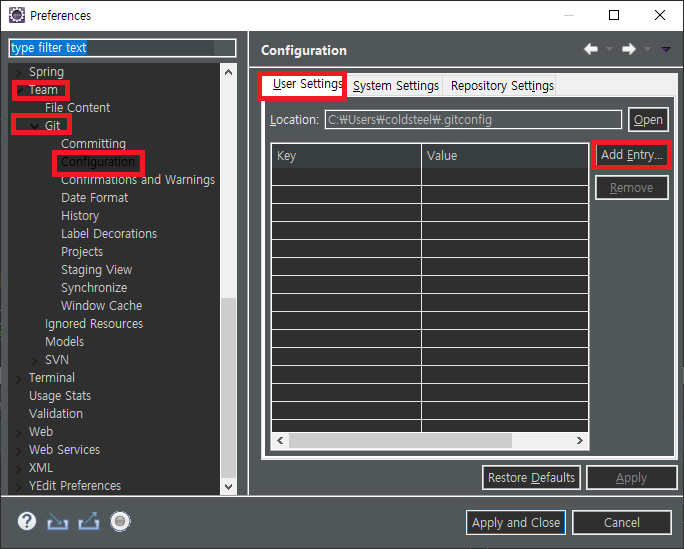Expand the XML tree node
Image resolution: width=684 pixels, height=549 pixels.
(x=18, y=469)
